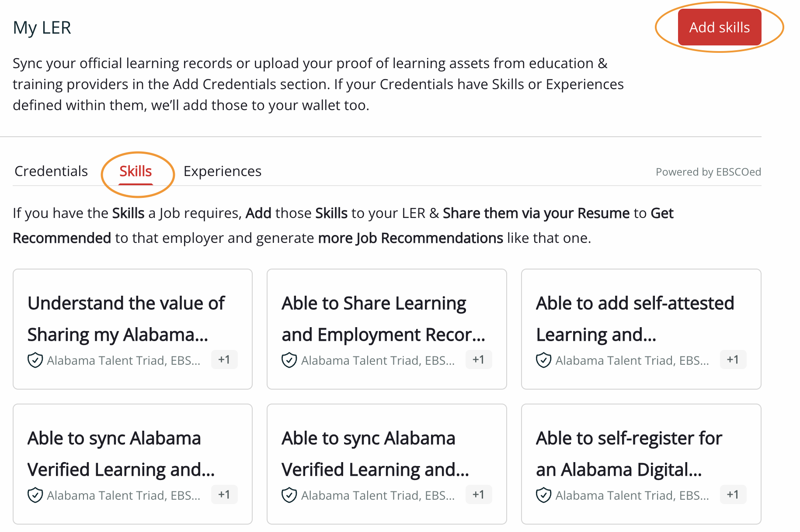The width and height of the screenshot is (800, 532).
Task: Open Able to Share Learning and Employment card
Action: point(383,318)
